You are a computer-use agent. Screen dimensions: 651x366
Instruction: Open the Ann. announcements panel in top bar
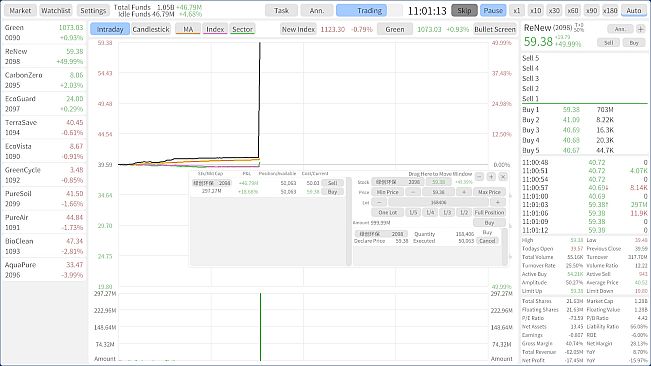(x=317, y=10)
